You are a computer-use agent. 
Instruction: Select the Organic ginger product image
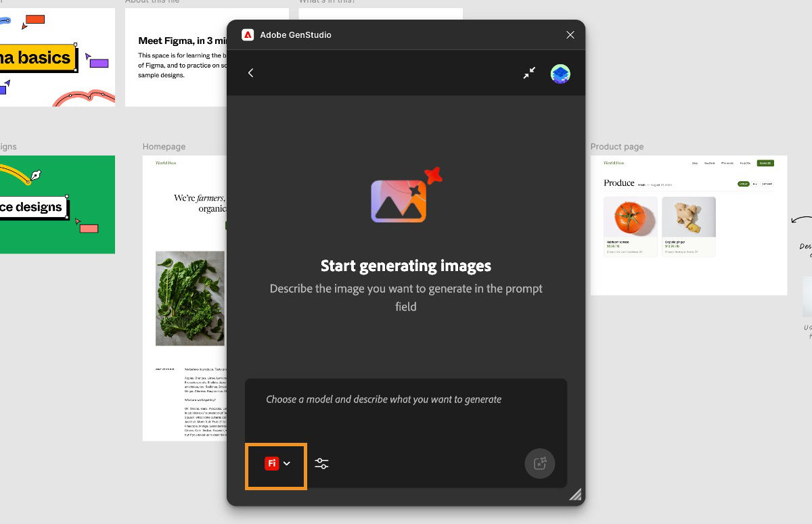click(688, 216)
